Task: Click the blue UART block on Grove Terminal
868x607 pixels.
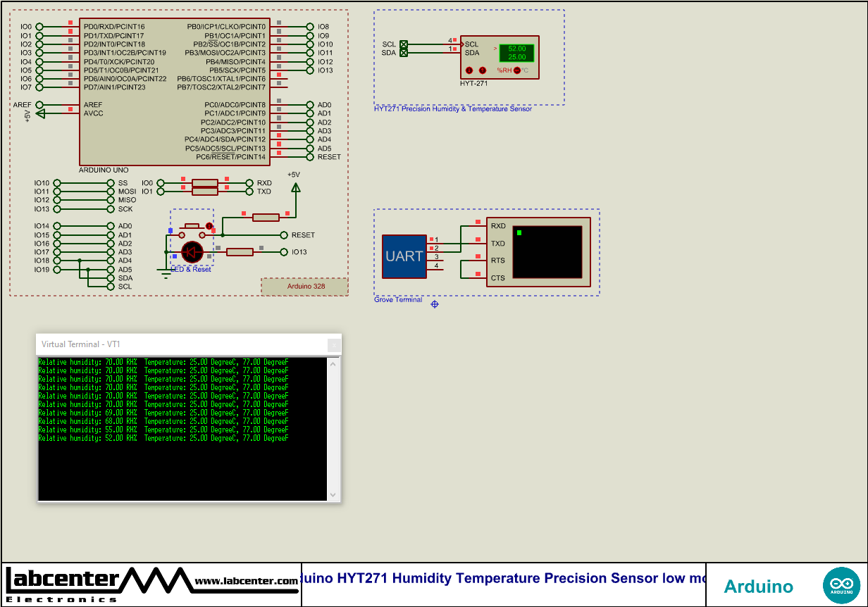Action: coord(403,256)
